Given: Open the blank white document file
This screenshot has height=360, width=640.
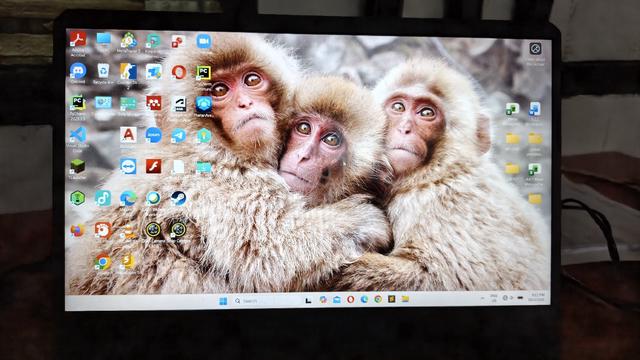Looking at the screenshot, I should [x=178, y=167].
